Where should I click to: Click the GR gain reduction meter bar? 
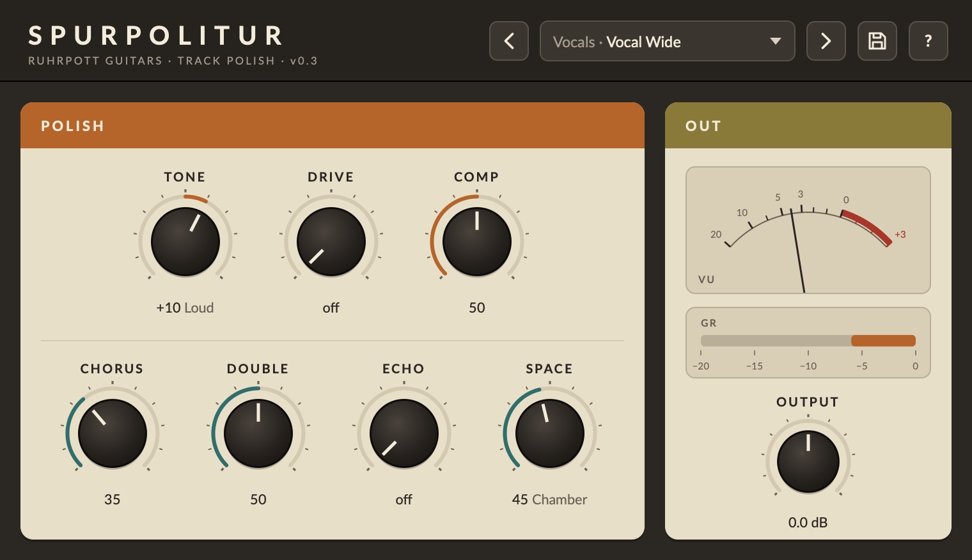click(808, 341)
